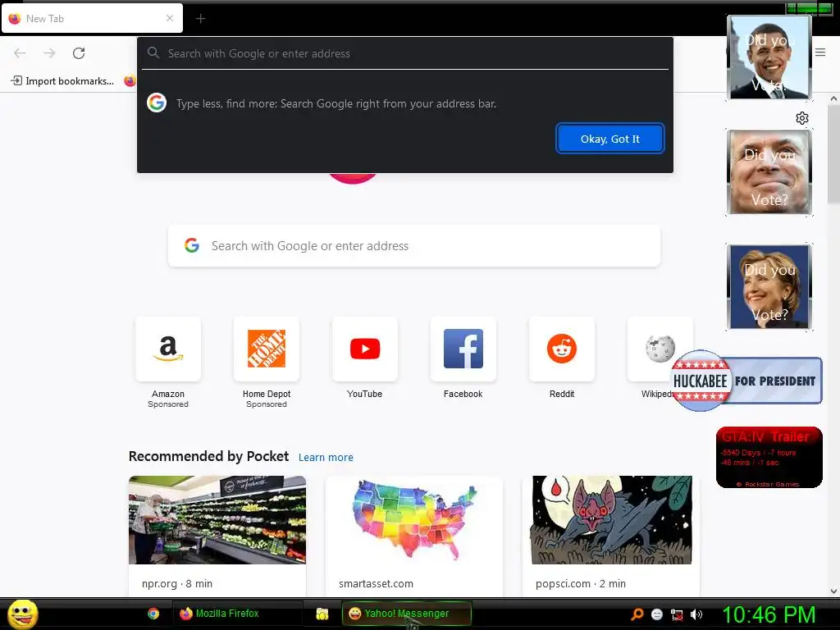Image resolution: width=840 pixels, height=630 pixels.
Task: Click the npr.org · 8 min caption
Action: pos(177,584)
